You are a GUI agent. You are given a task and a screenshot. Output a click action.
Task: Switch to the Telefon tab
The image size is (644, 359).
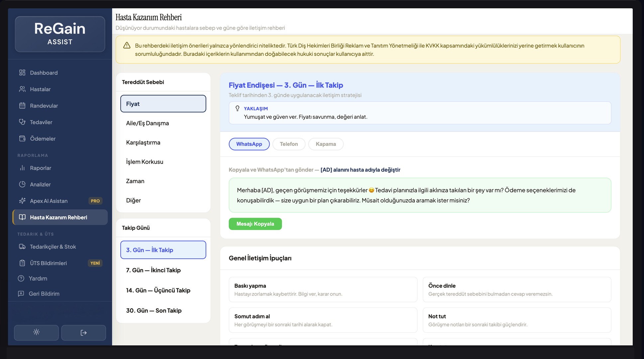pos(288,144)
